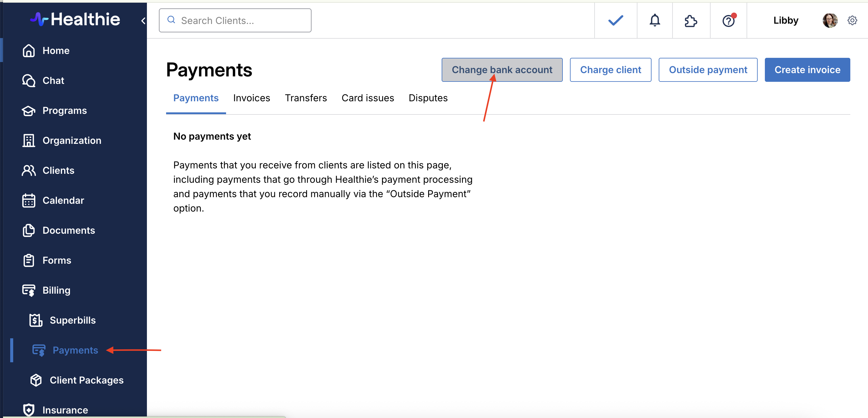The width and height of the screenshot is (868, 418).
Task: Open the Programs graduation cap icon
Action: click(29, 111)
